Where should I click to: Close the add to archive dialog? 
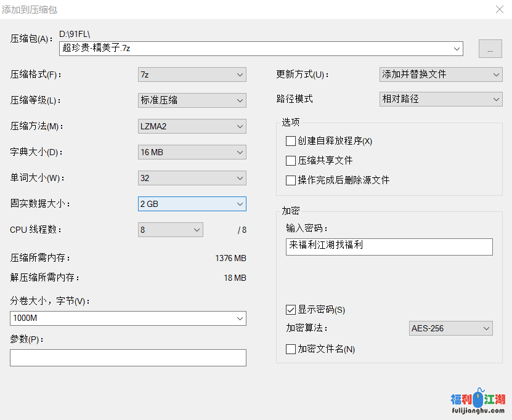(x=499, y=9)
